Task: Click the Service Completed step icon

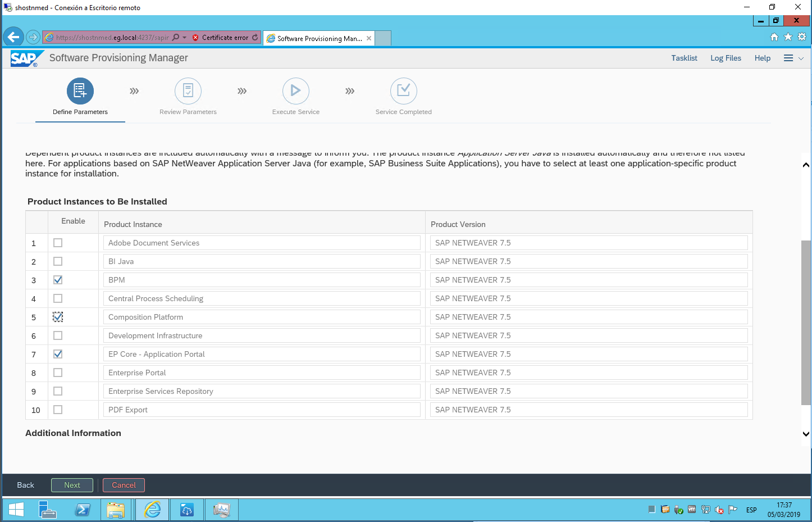Action: (404, 91)
